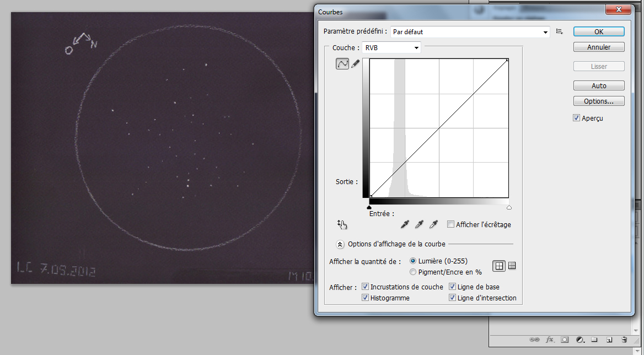Toggle the Aperçu preview checkbox
This screenshot has width=644, height=355.
coord(577,118)
